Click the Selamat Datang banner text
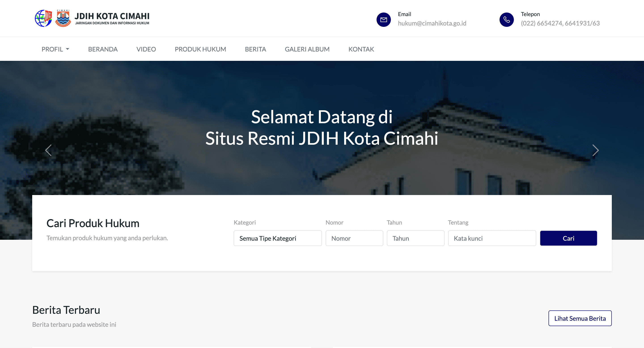 point(322,127)
